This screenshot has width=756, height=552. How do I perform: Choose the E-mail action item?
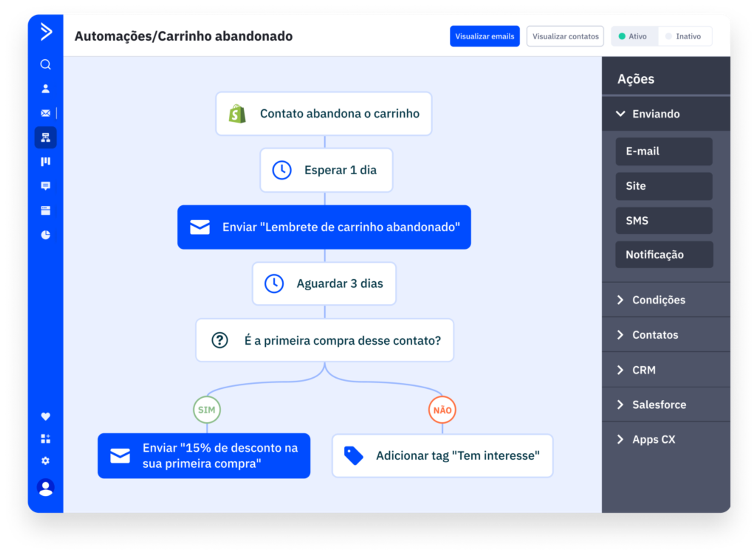[x=664, y=151]
